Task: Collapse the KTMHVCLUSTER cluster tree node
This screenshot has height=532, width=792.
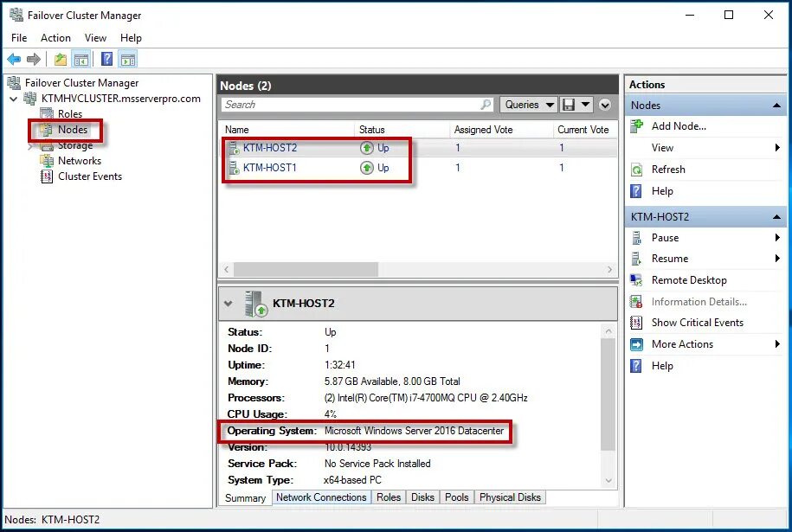Action: [x=14, y=99]
